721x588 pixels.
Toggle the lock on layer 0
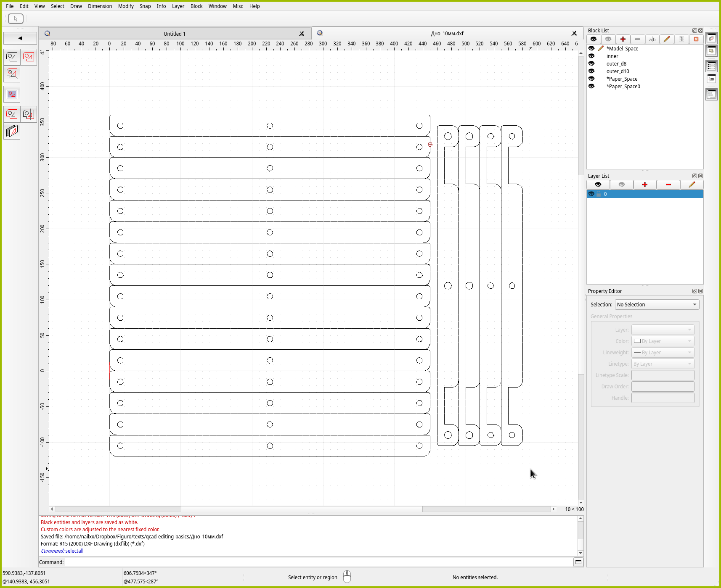point(599,194)
